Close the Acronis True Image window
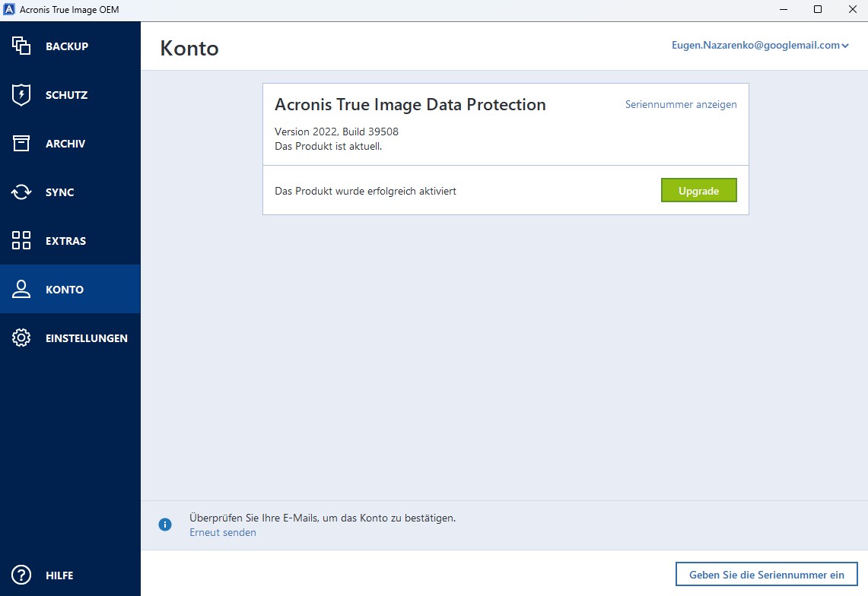Image resolution: width=868 pixels, height=596 pixels. [851, 10]
